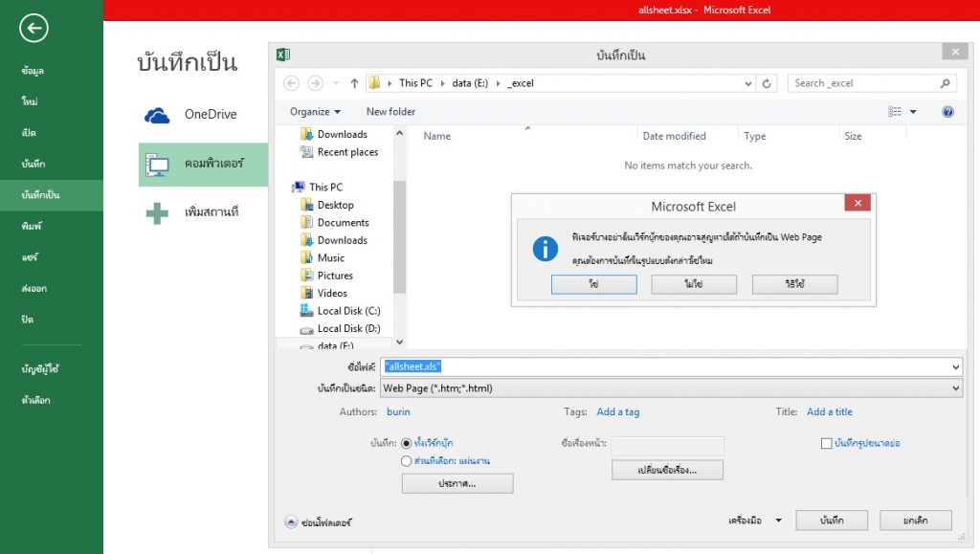Image resolution: width=980 pixels, height=554 pixels.
Task: Click the up one level arrow
Action: (x=354, y=83)
